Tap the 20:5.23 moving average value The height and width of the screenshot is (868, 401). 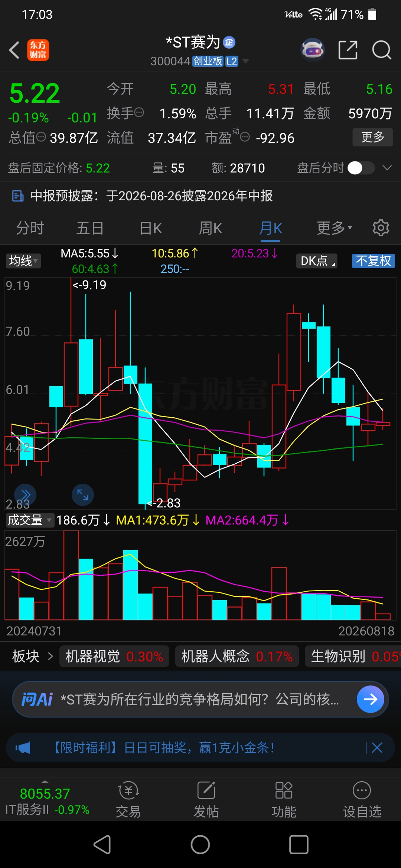click(255, 253)
